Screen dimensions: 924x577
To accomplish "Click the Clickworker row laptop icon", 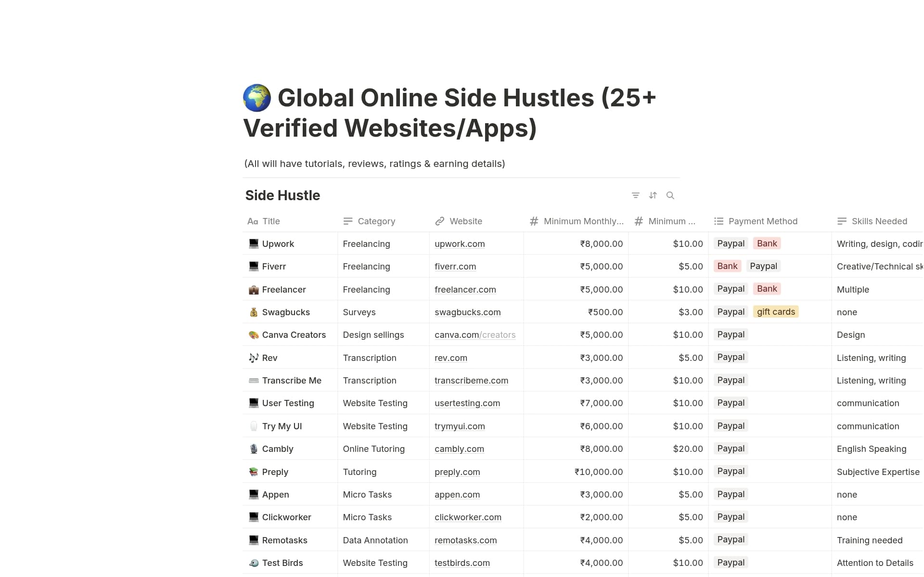I will (254, 517).
